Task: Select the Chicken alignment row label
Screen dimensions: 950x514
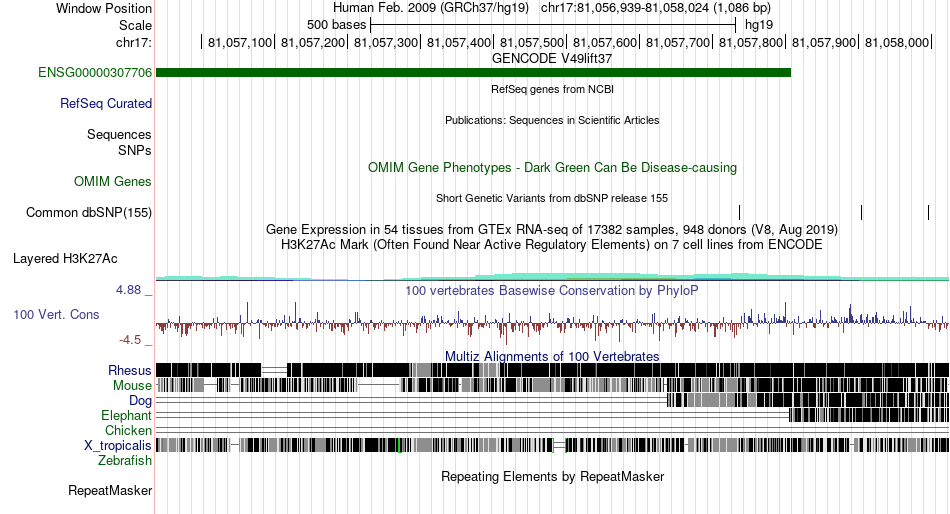Action: [128, 430]
